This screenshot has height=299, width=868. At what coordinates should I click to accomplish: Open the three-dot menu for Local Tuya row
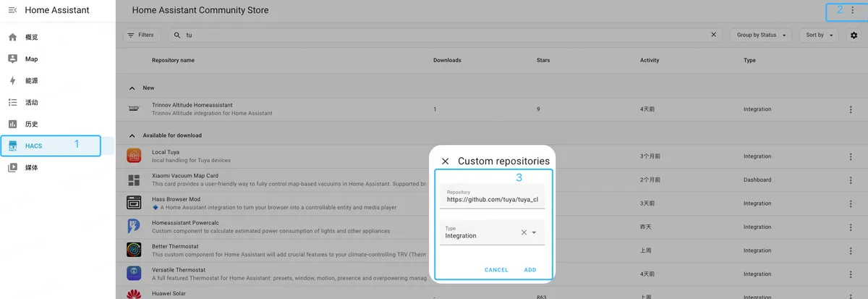(851, 156)
